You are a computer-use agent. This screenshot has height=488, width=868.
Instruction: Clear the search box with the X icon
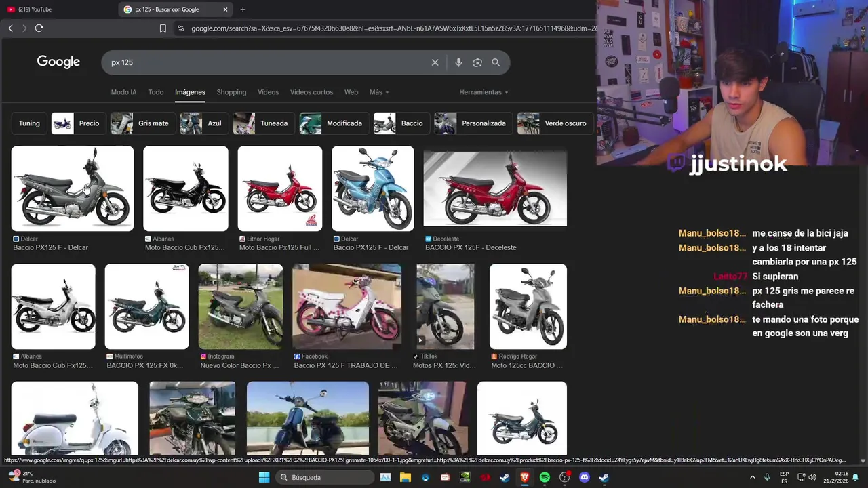tap(435, 62)
